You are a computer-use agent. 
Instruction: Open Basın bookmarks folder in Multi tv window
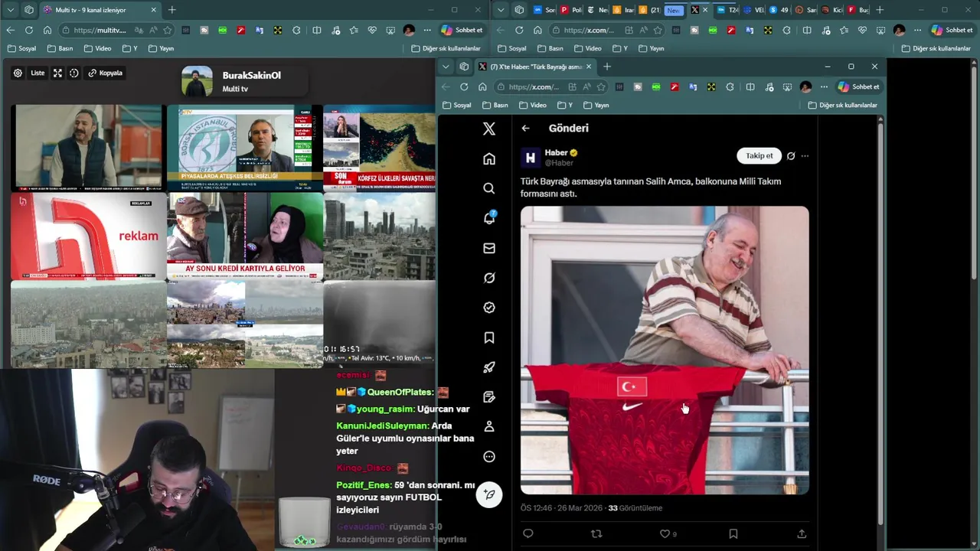coord(60,48)
